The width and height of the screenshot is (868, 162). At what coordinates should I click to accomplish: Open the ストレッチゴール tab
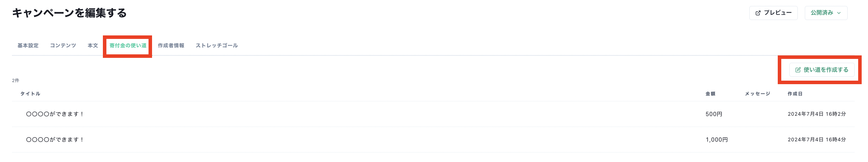point(217,46)
